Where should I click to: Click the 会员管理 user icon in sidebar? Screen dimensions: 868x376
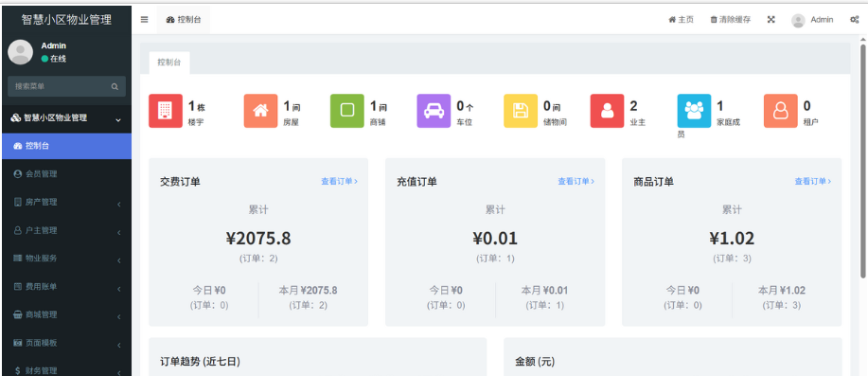(18, 174)
